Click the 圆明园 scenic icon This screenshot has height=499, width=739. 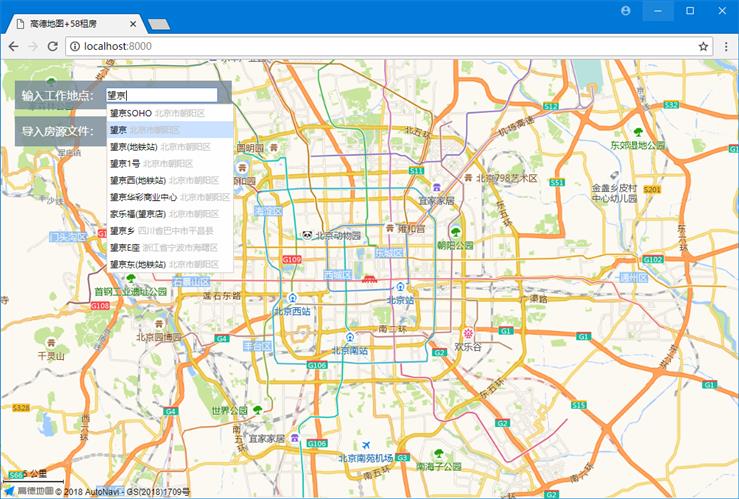tap(274, 147)
